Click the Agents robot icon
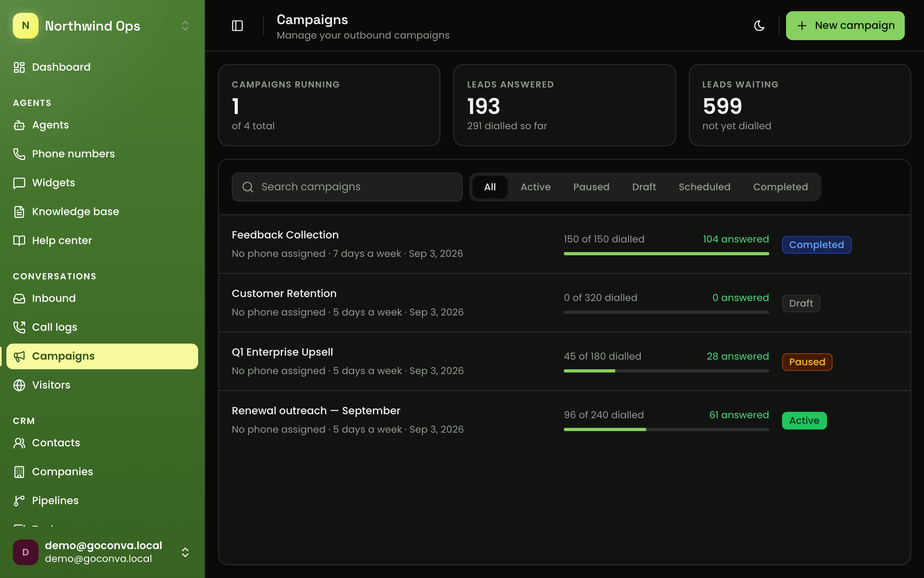The width and height of the screenshot is (924, 578). pos(19,125)
